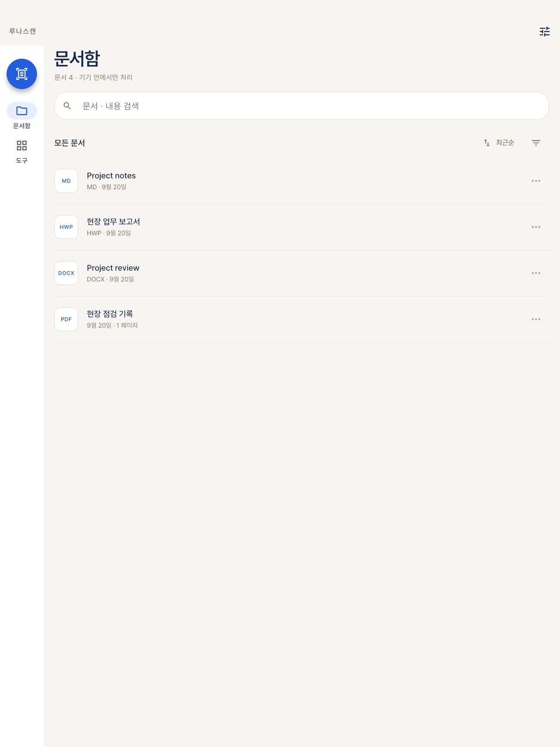Click the 문서 4 · 기기 안에서만 처리 subtitle
Screen dimensions: 560x747
(x=93, y=77)
